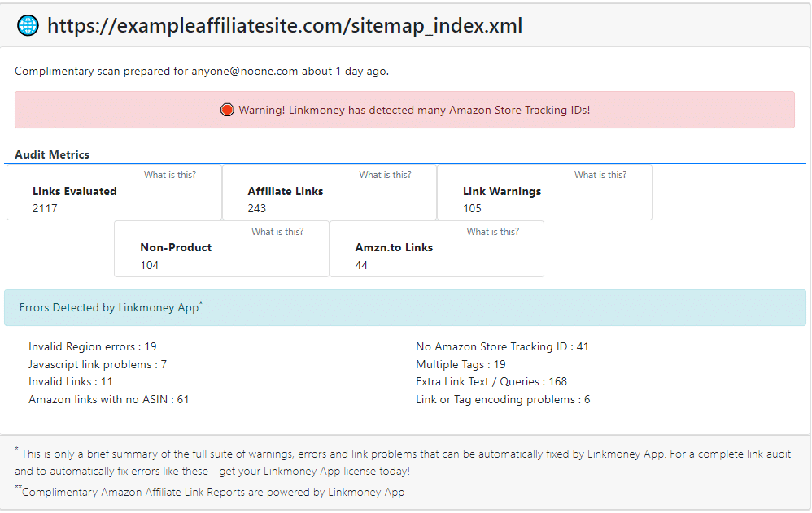Click the Links Evaluated value 2117
Screen dimensions: 812x513
click(x=45, y=208)
